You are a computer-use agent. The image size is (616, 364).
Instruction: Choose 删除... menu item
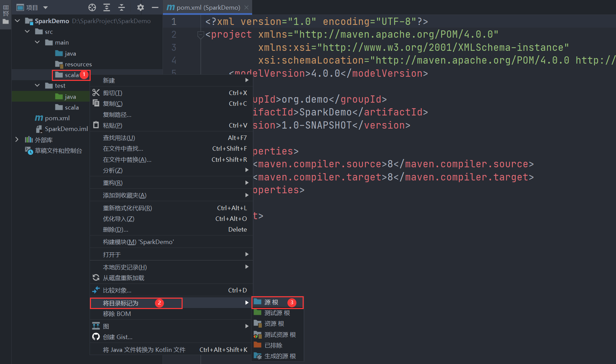coord(171,229)
